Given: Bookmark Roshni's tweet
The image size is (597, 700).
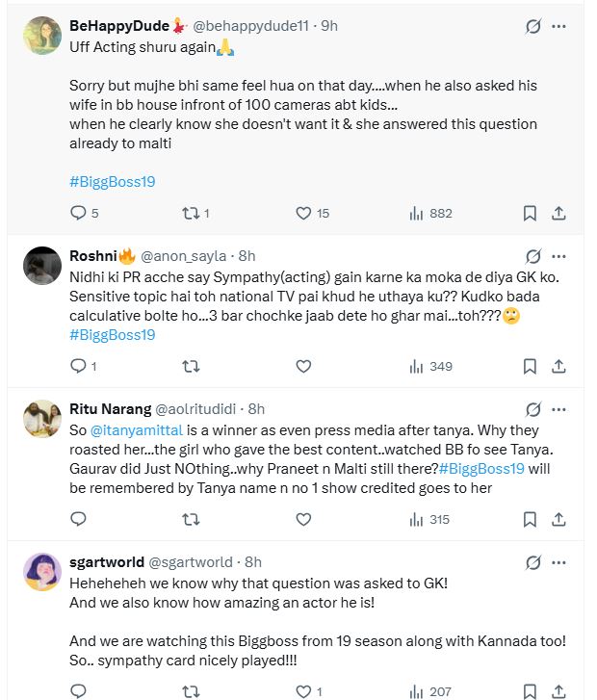Looking at the screenshot, I should pyautogui.click(x=530, y=366).
